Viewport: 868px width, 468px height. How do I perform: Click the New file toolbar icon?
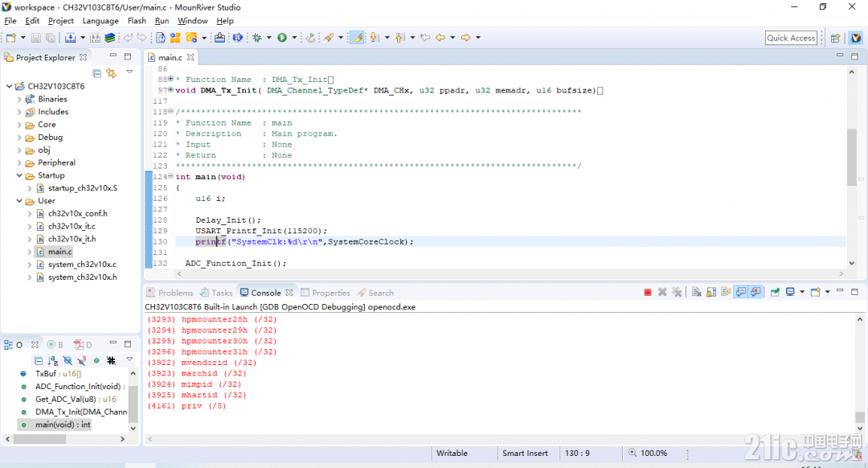point(10,38)
